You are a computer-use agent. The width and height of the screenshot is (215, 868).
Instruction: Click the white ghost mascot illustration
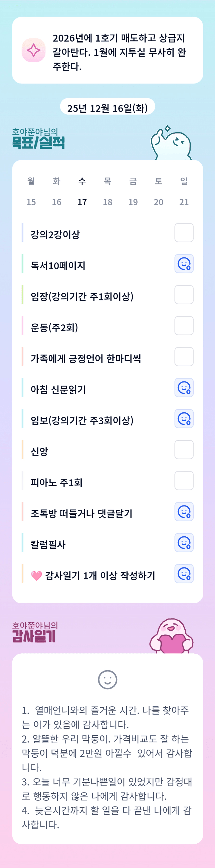click(x=172, y=143)
